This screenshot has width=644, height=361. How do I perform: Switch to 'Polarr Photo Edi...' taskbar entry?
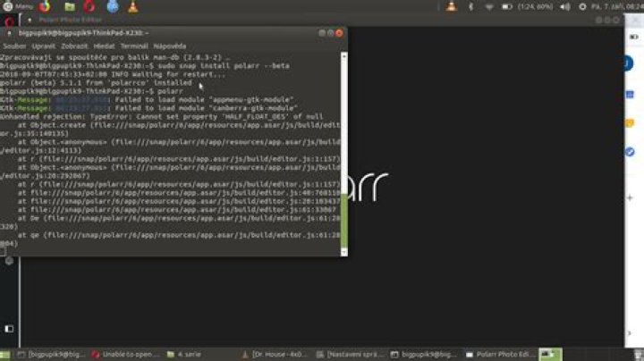point(499,355)
